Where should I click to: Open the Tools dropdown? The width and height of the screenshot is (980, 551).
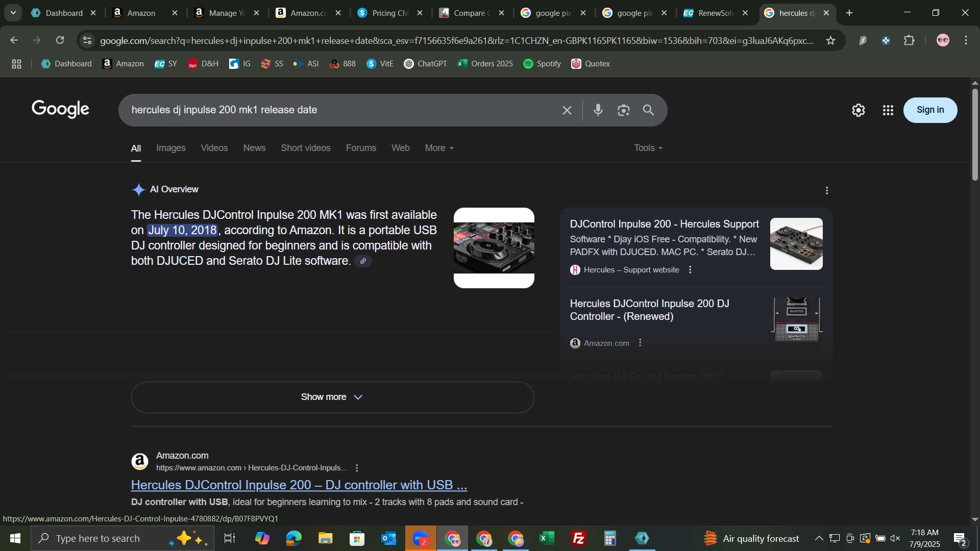tap(648, 148)
